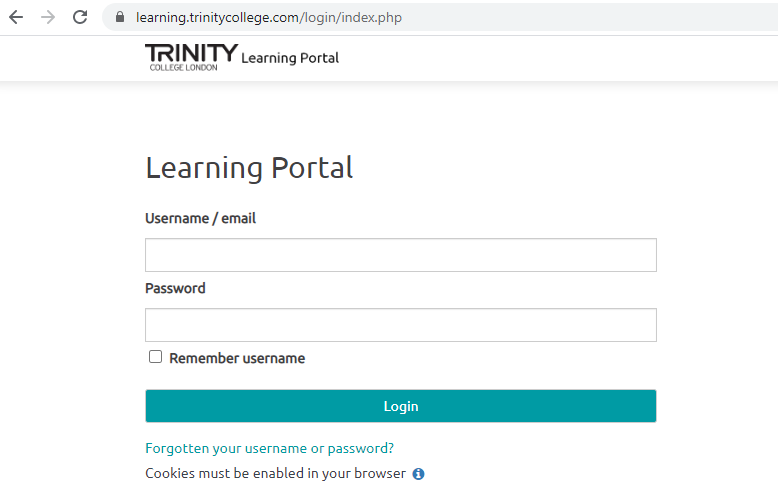The height and width of the screenshot is (502, 778).
Task: Open the cookies help info icon
Action: (x=418, y=474)
